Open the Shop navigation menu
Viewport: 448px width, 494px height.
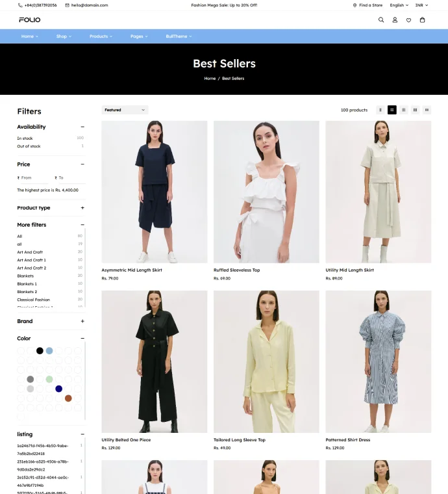point(64,36)
